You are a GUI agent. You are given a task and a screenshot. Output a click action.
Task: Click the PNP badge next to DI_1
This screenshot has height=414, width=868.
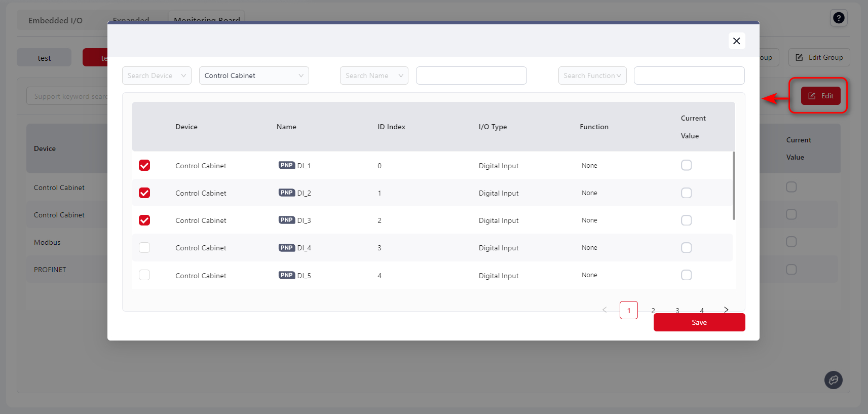pyautogui.click(x=286, y=165)
